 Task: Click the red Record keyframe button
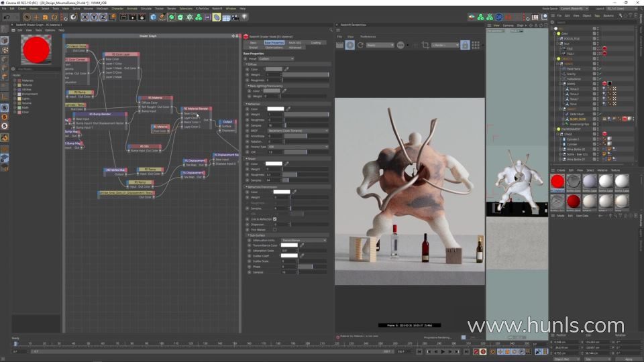click(476, 352)
